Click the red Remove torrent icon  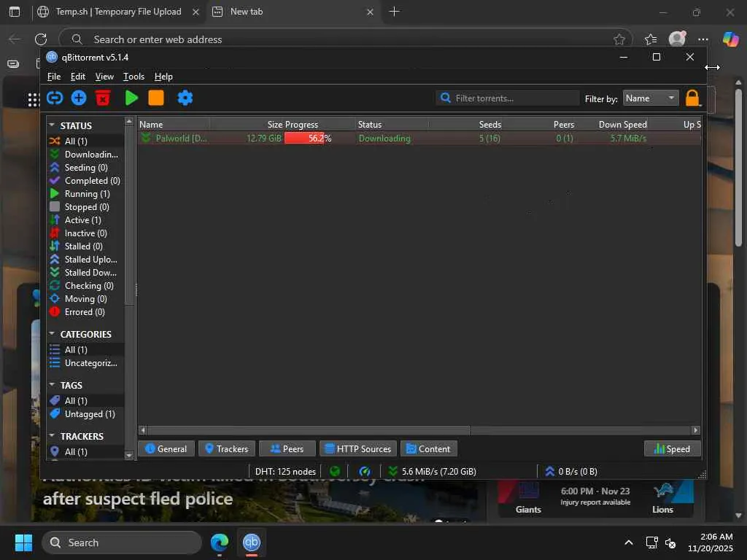[103, 98]
